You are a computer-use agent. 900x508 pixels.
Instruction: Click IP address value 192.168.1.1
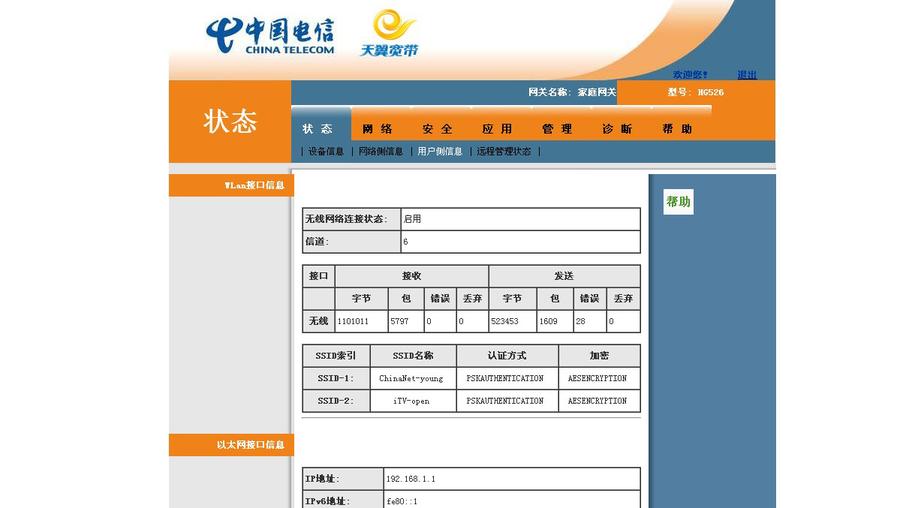(x=410, y=479)
